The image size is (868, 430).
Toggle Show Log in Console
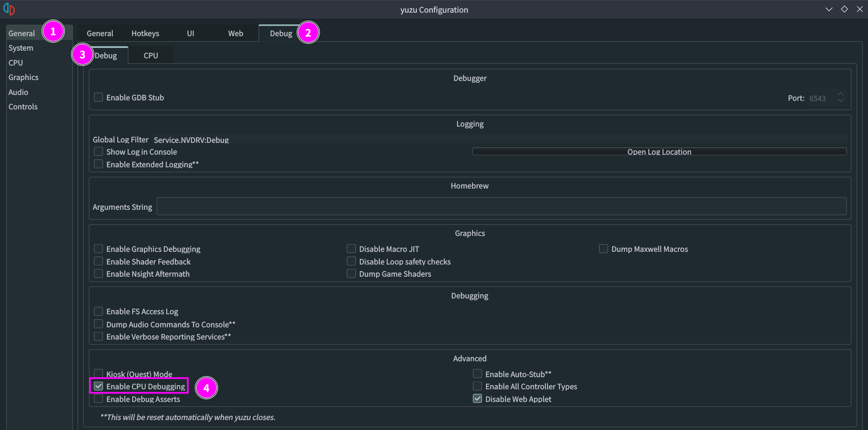pos(98,151)
